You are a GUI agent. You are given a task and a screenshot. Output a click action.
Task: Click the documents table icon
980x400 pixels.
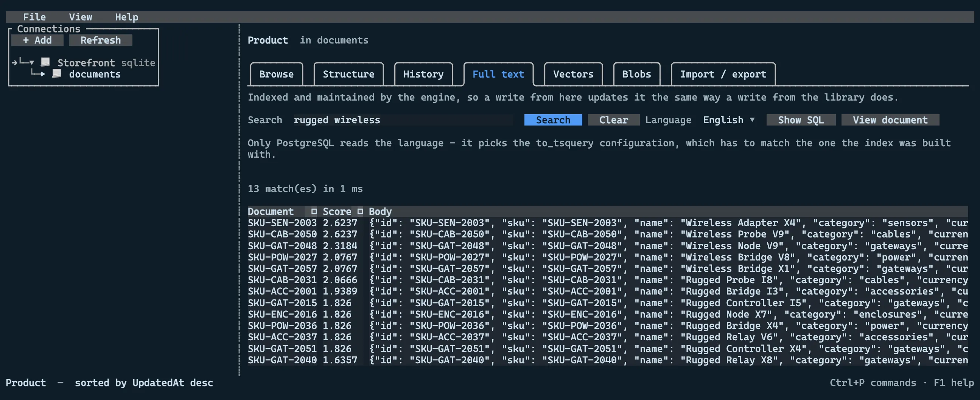pyautogui.click(x=57, y=74)
